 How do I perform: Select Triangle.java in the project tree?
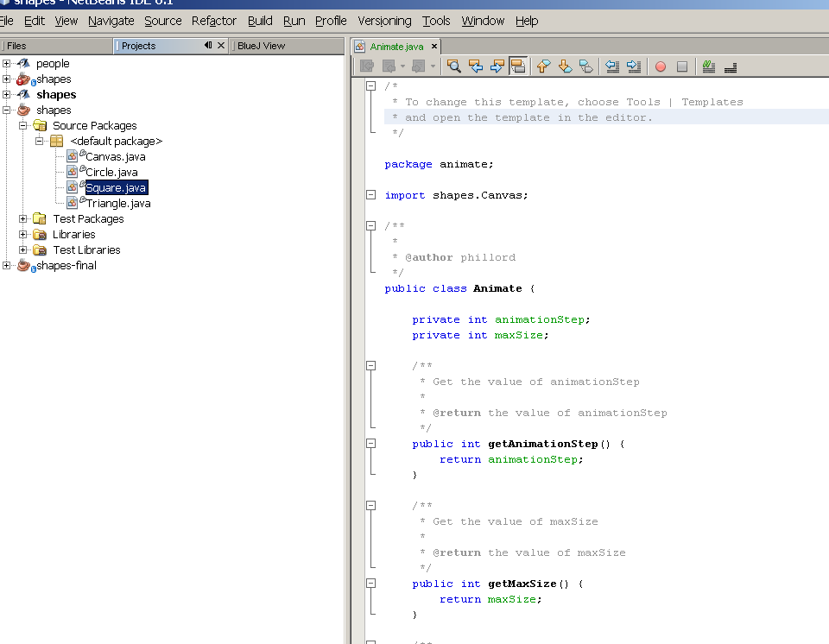(x=118, y=204)
